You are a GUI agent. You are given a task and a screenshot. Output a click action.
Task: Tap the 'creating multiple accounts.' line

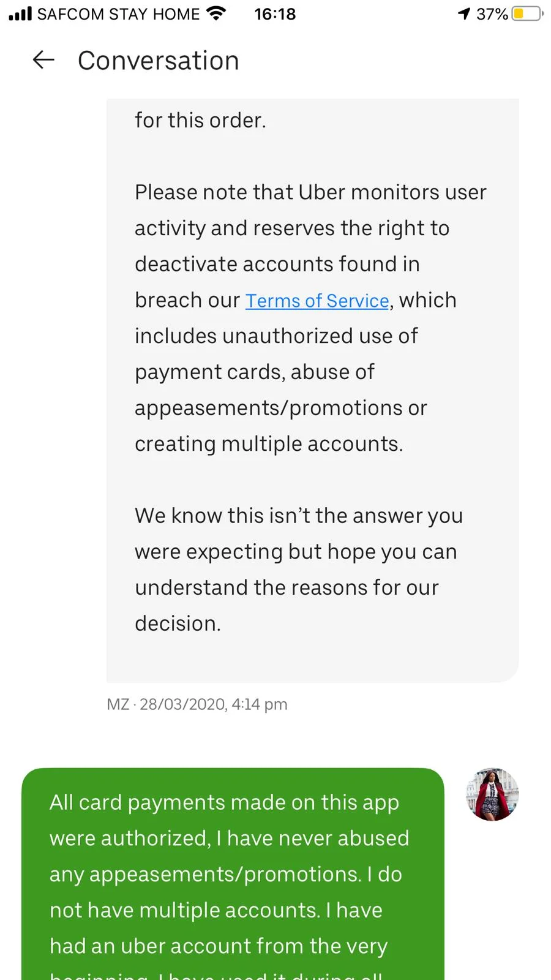point(269,444)
